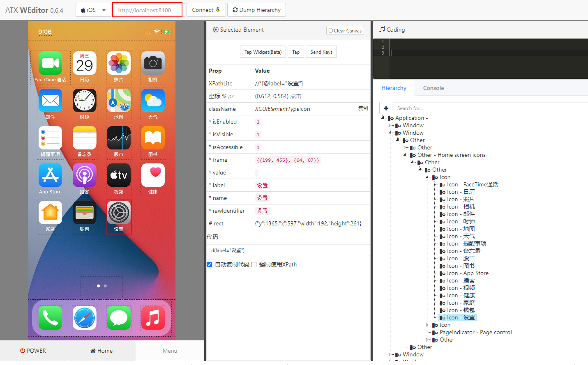The height and width of the screenshot is (365, 588).
Task: Expand the collapsed Icon node above PageIndicator
Action: pyautogui.click(x=427, y=325)
